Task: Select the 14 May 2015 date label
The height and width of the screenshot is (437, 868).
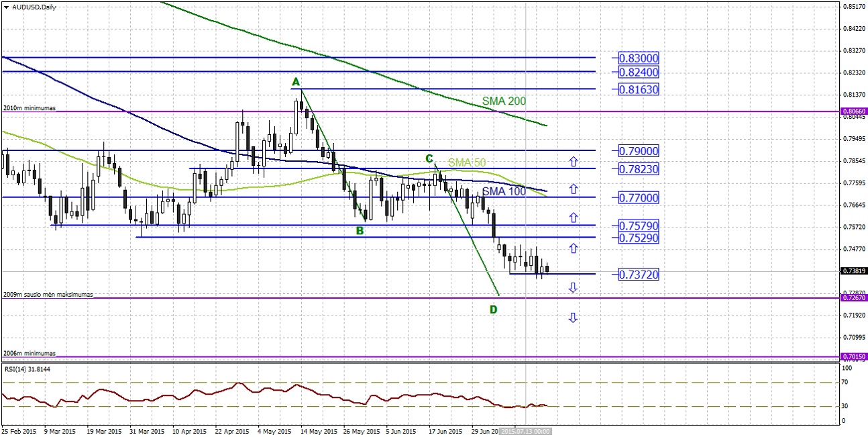Action: click(x=320, y=431)
